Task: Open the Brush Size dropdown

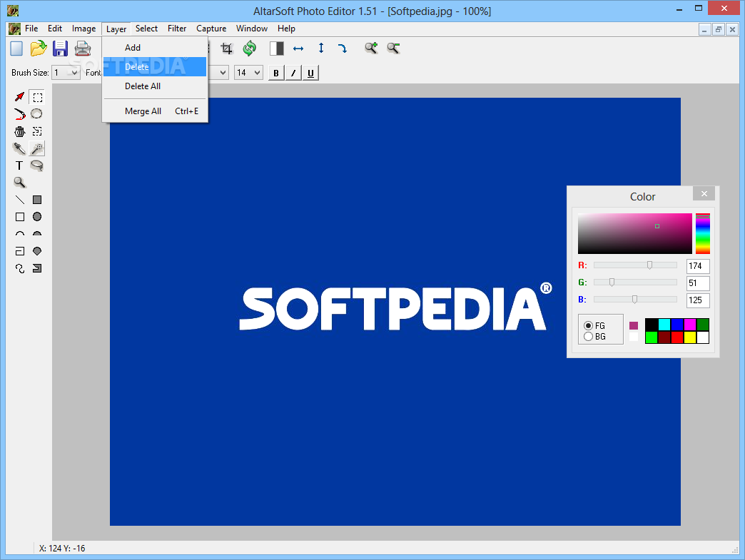Action: (66, 73)
